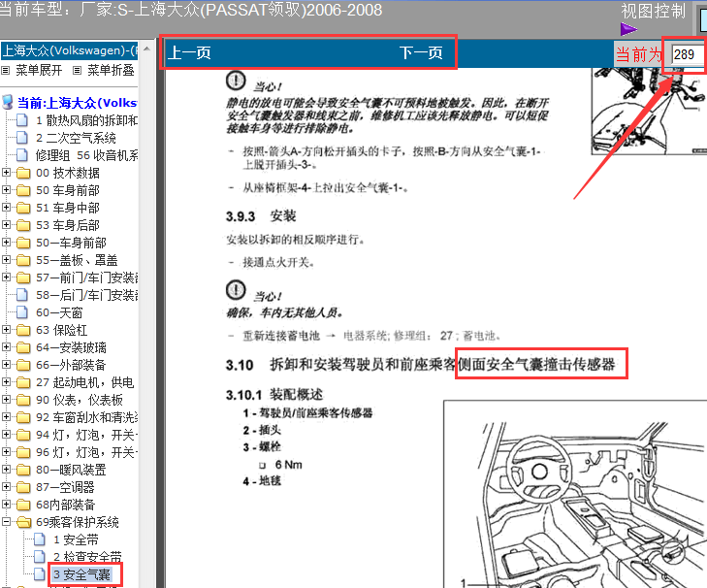707x588 pixels.
Task: Click the 60—天窗 document icon
Action: pos(23,312)
